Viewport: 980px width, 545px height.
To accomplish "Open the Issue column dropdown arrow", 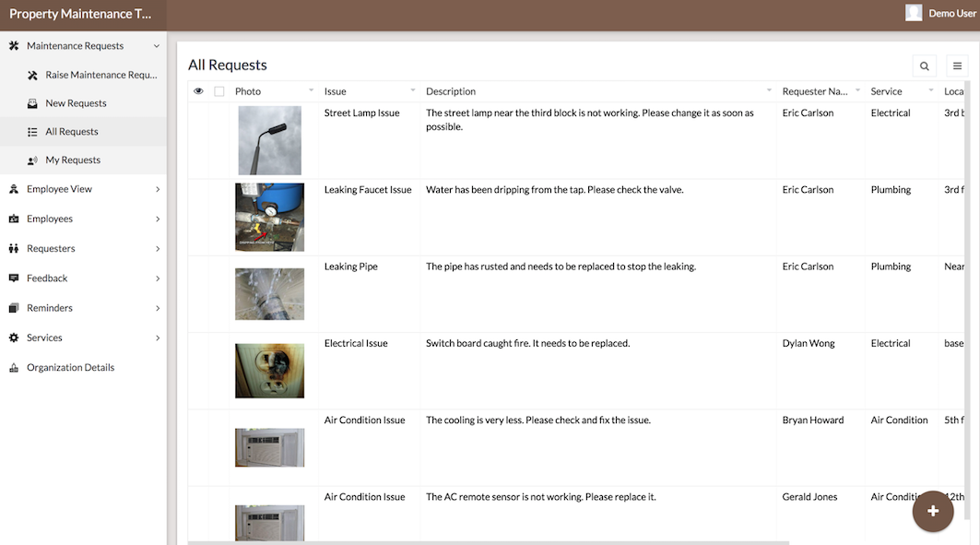I will point(412,90).
